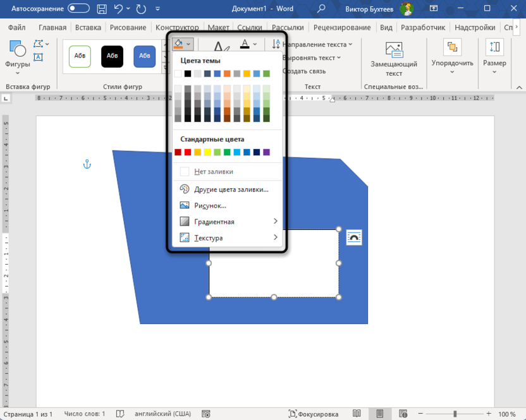This screenshot has height=420, width=526.
Task: Open Alt Text (Замещающий текст) pane
Action: click(x=394, y=59)
